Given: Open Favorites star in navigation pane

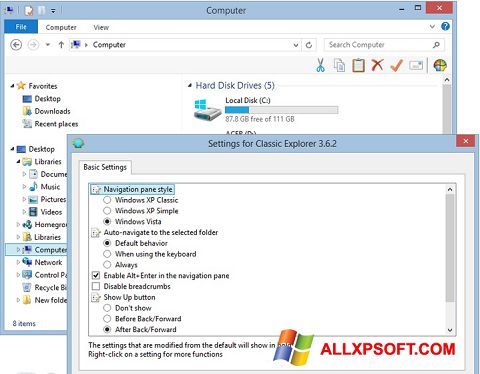Looking at the screenshot, I should tap(21, 86).
